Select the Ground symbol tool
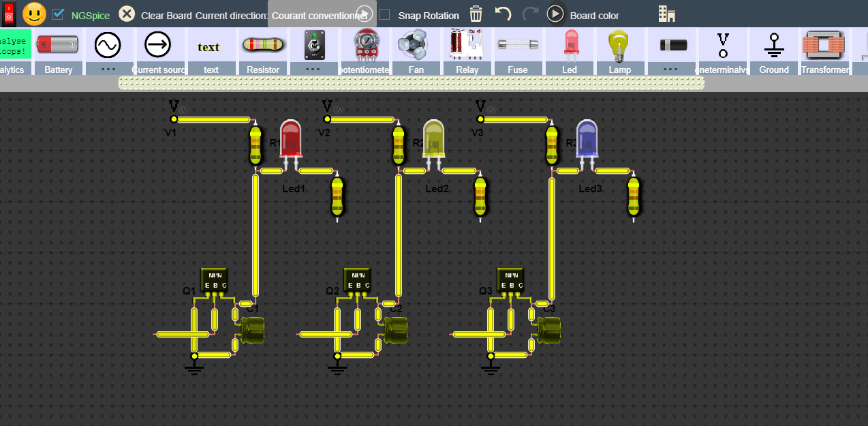The image size is (868, 426). pos(773,45)
